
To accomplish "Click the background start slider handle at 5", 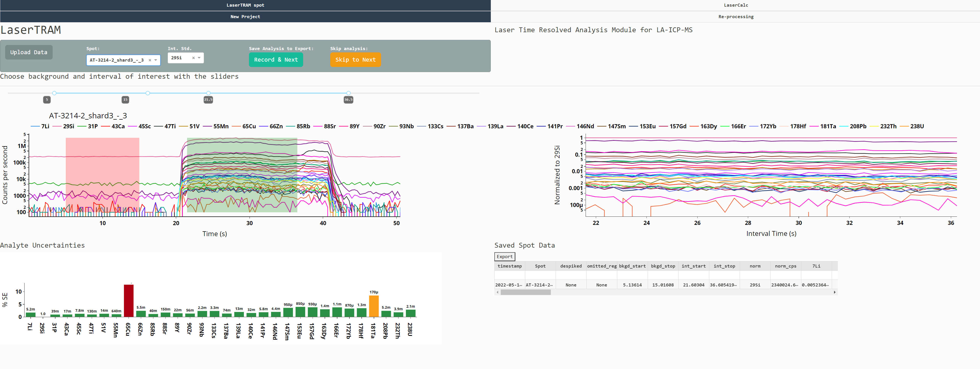I will tap(54, 93).
